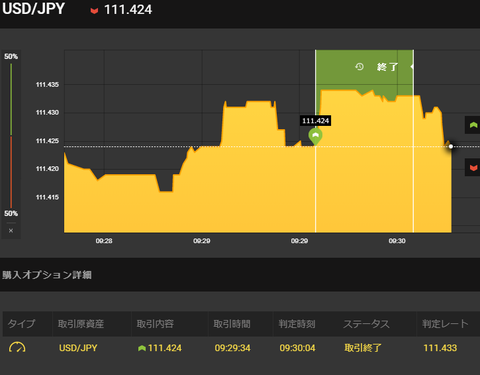Click the 111.433 judgment rate cell
This screenshot has height=375, width=480.
pos(440,348)
